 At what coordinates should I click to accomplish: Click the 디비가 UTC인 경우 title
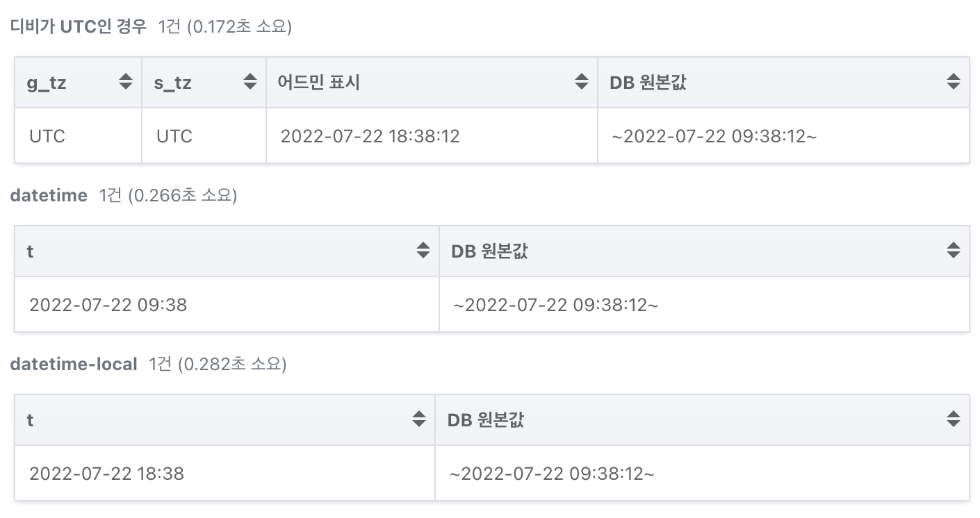coord(79,27)
